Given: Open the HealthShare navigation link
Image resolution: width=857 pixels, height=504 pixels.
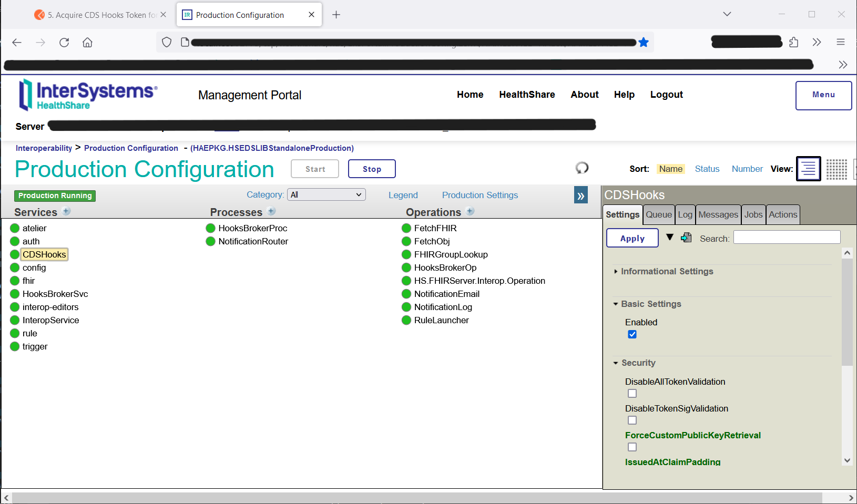Looking at the screenshot, I should pyautogui.click(x=527, y=95).
